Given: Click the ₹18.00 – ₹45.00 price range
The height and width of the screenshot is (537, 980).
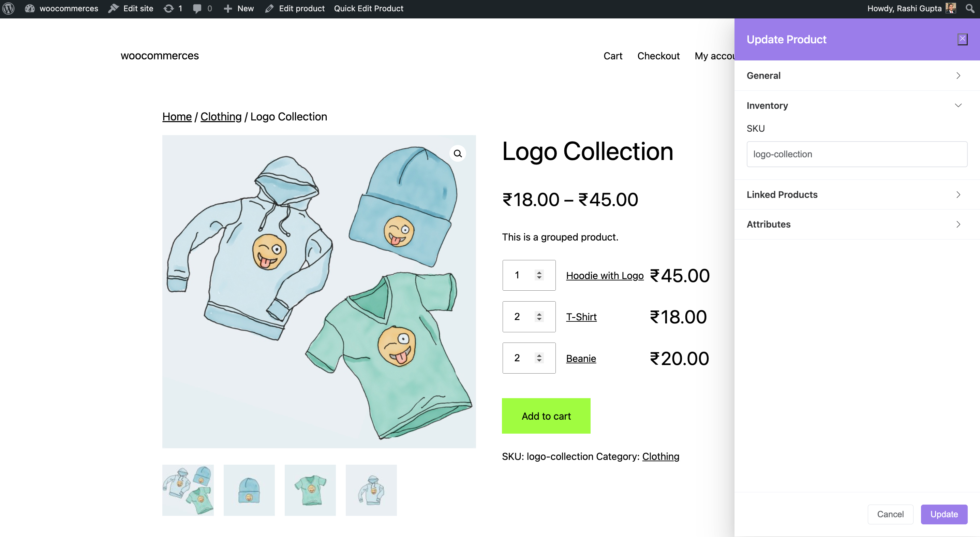Looking at the screenshot, I should [x=570, y=200].
